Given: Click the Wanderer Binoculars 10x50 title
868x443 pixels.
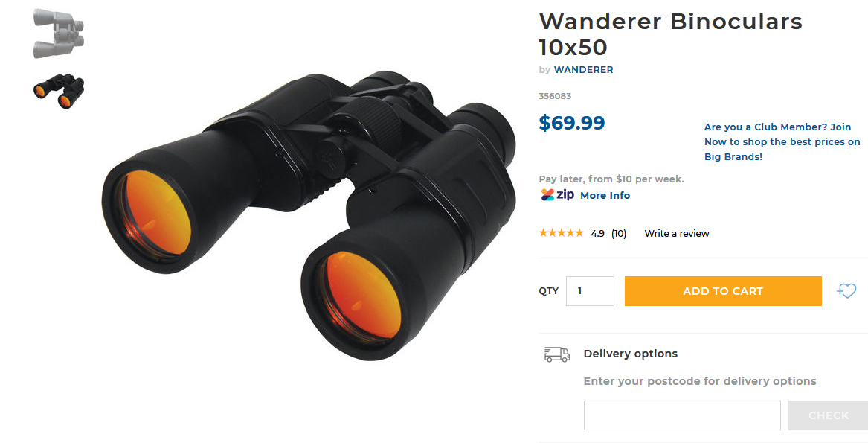Looking at the screenshot, I should [x=670, y=34].
